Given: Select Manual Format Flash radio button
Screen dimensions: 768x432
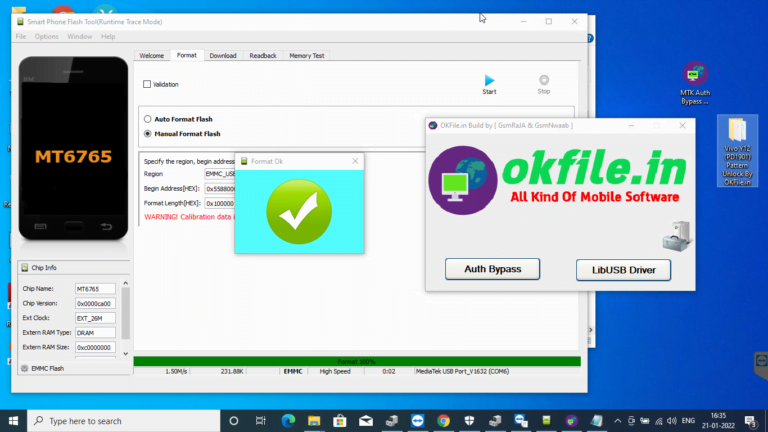Looking at the screenshot, I should click(x=147, y=134).
